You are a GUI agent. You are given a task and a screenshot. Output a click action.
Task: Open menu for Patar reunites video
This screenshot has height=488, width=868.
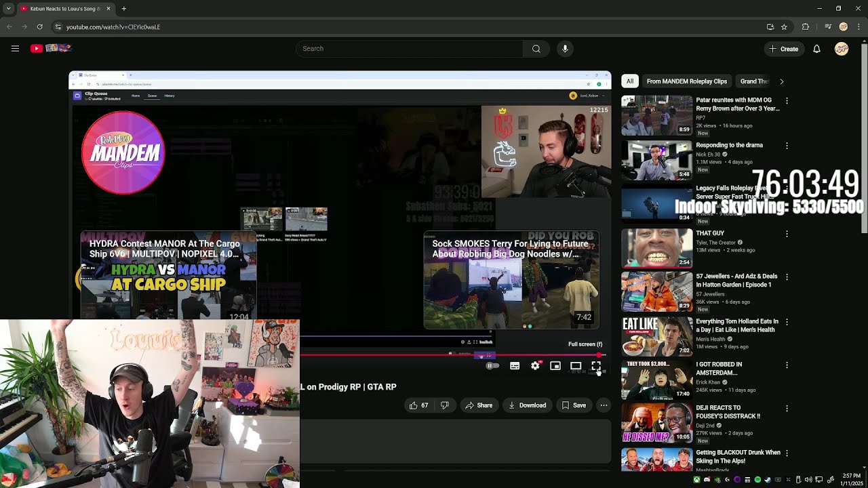[787, 101]
